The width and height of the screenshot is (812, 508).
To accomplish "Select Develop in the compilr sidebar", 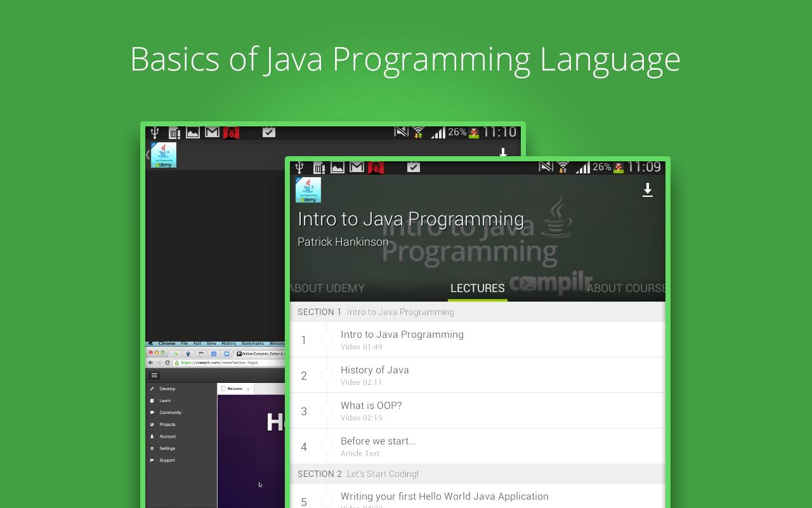I will (x=166, y=388).
